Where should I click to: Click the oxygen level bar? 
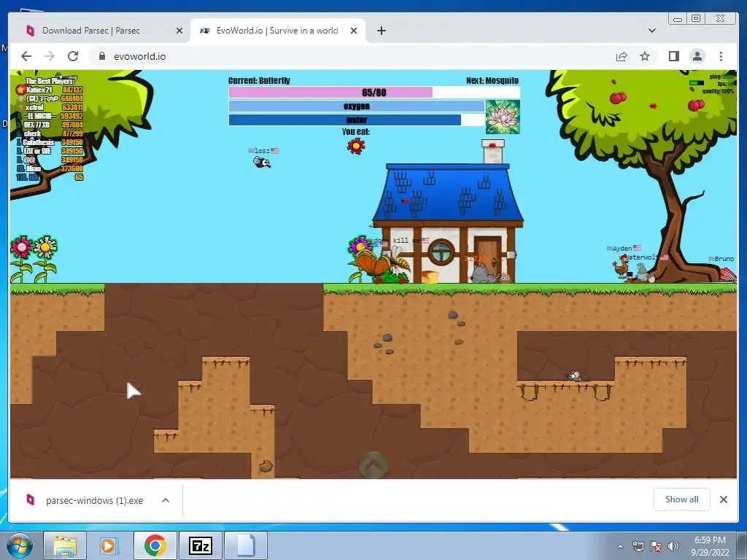(x=357, y=106)
